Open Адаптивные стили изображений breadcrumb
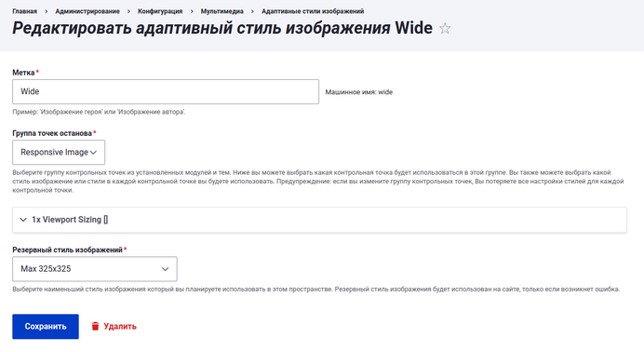 pos(313,11)
